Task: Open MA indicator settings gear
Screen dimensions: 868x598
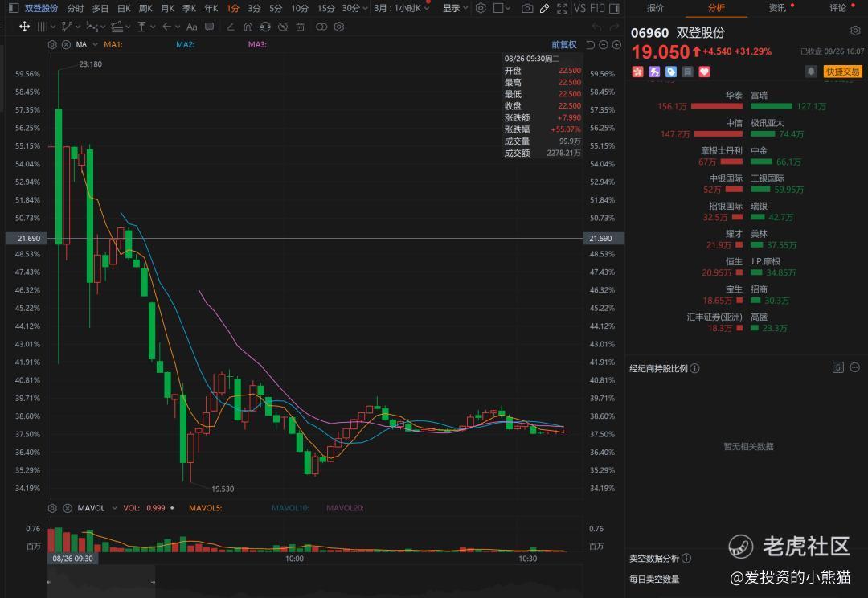Action: pos(52,44)
